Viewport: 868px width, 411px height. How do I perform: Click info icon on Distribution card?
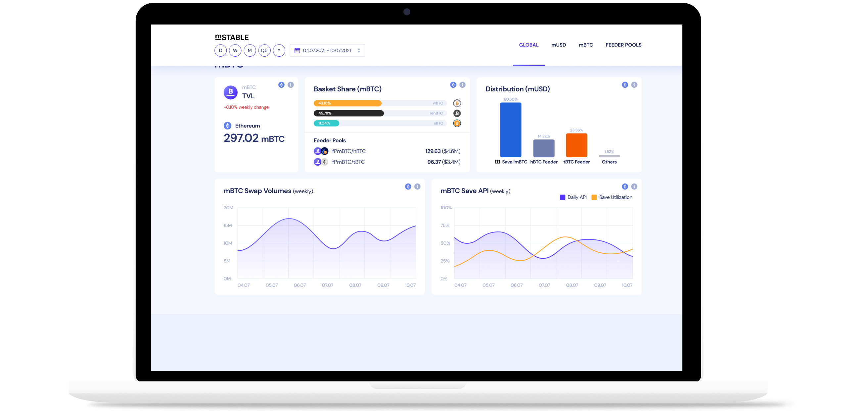click(634, 85)
